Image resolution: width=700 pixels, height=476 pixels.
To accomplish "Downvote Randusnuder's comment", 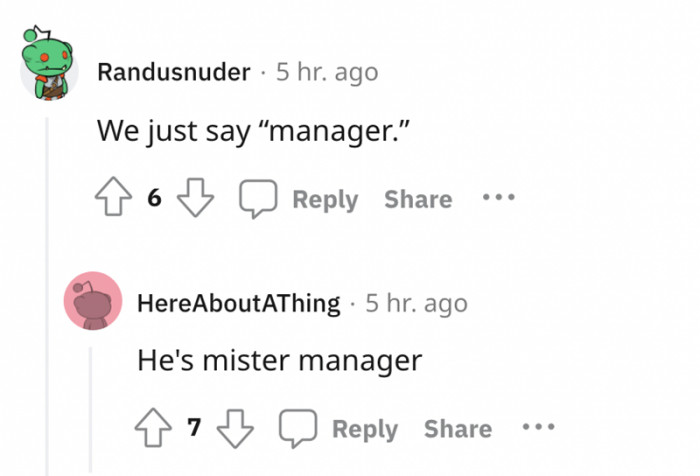I will (x=195, y=199).
